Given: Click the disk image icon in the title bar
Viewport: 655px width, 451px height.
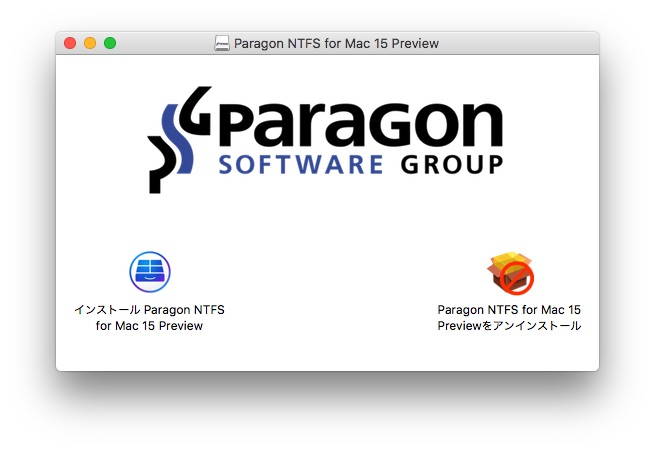Looking at the screenshot, I should (222, 43).
